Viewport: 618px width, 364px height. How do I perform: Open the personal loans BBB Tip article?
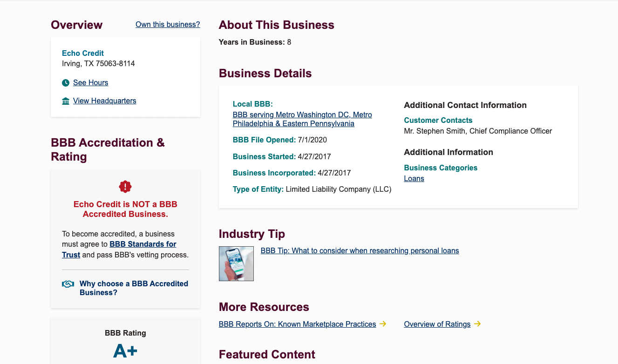click(x=360, y=250)
